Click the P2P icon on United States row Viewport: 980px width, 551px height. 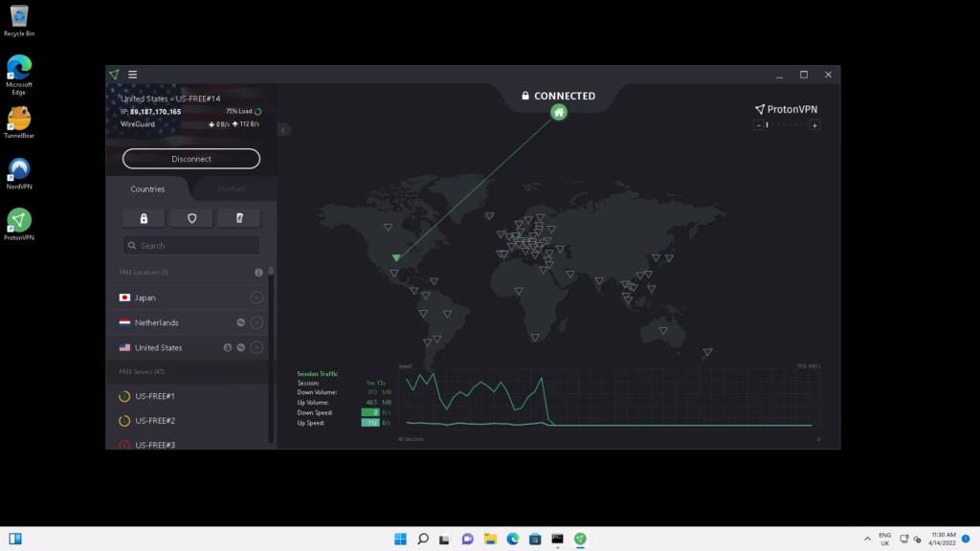240,347
